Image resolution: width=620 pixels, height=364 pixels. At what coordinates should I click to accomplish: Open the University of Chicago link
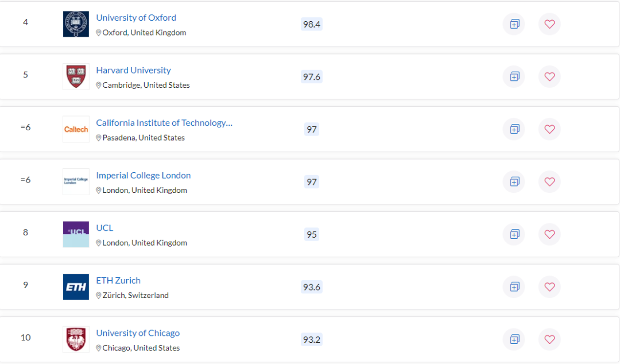tap(138, 333)
